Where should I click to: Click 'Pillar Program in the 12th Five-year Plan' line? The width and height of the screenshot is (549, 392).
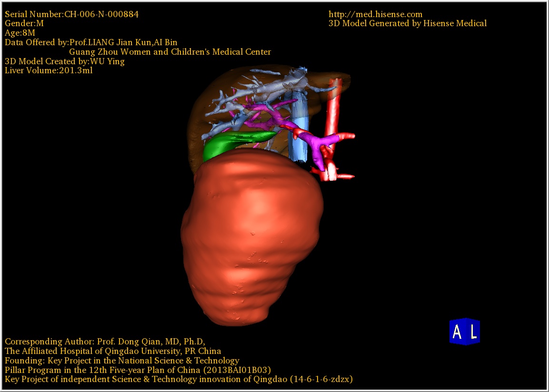(138, 370)
